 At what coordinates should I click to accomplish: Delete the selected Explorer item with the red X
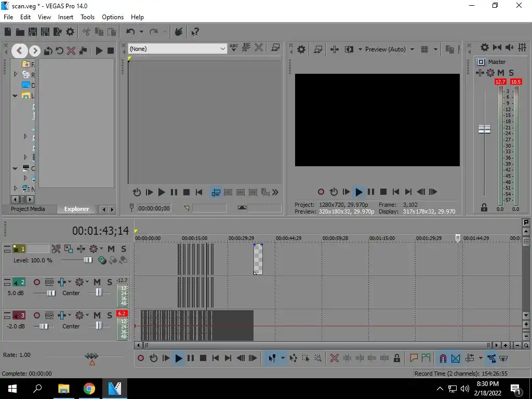[x=71, y=51]
